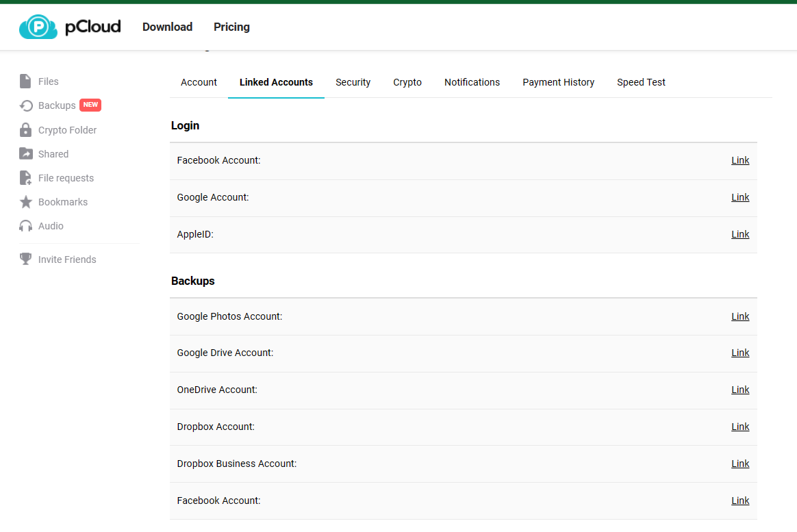The width and height of the screenshot is (797, 532).
Task: Link the Google Account for login
Action: [740, 198]
